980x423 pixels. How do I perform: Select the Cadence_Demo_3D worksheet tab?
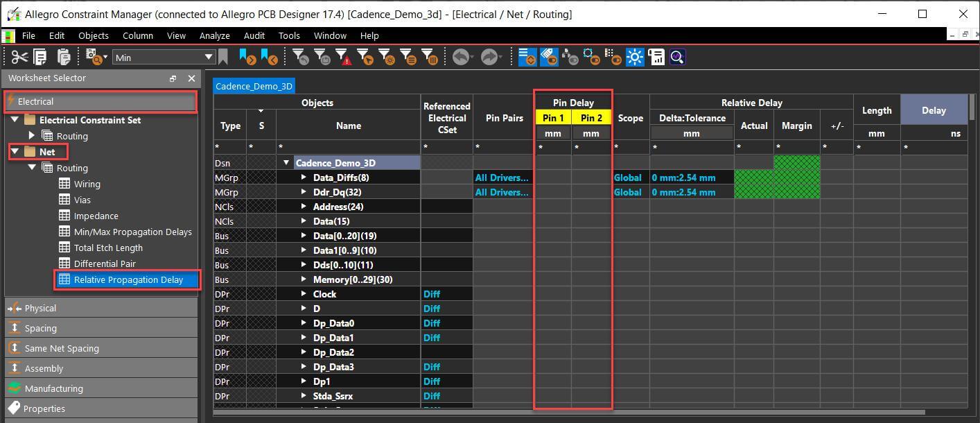tap(254, 86)
